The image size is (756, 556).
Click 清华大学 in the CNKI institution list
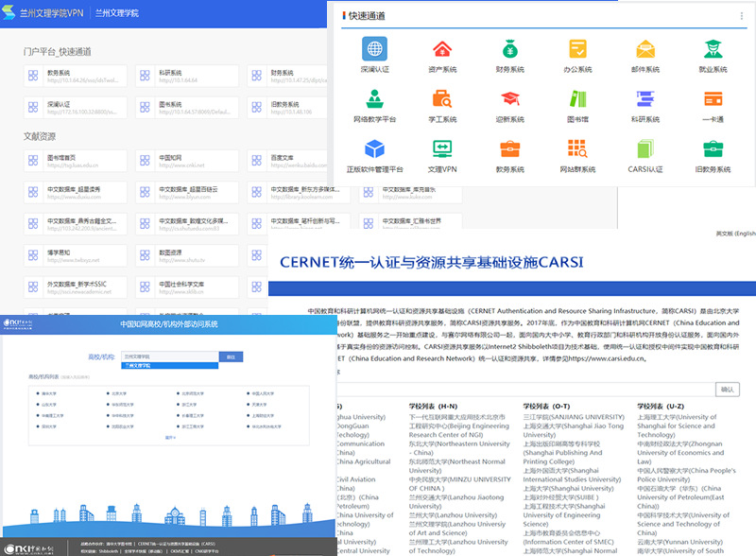coord(49,393)
